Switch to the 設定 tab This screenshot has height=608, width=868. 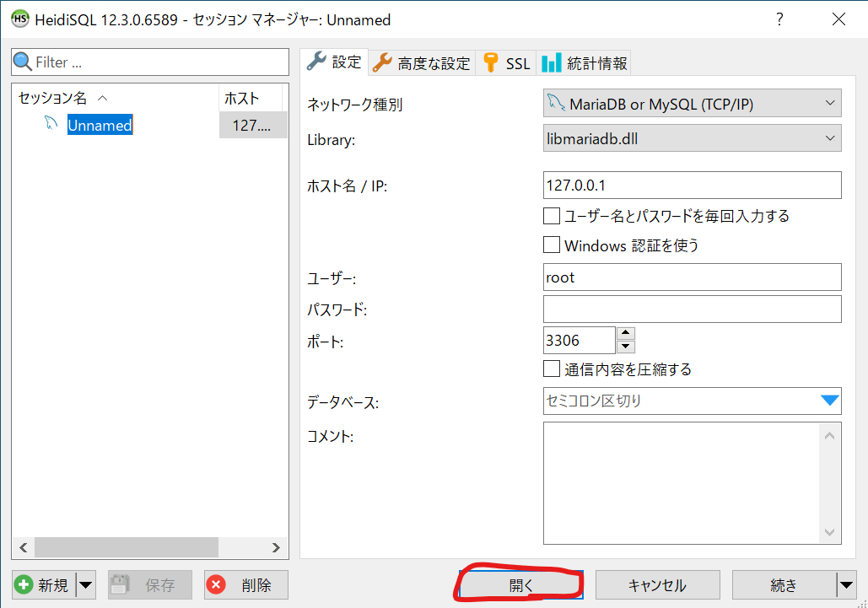(x=333, y=62)
